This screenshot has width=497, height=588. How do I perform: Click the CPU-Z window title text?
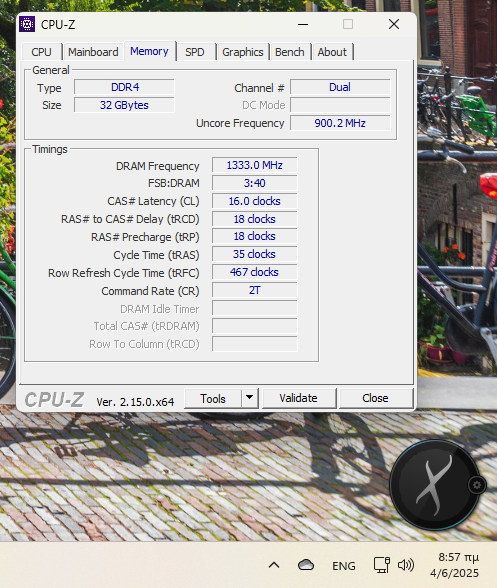click(58, 25)
